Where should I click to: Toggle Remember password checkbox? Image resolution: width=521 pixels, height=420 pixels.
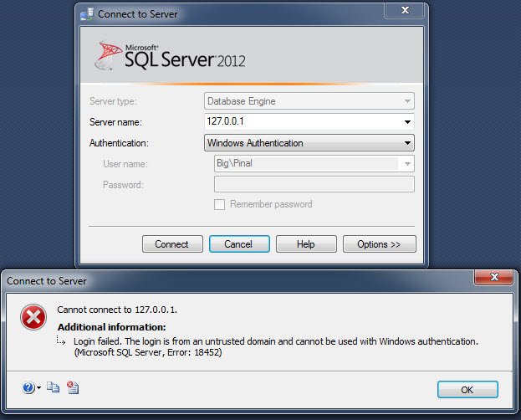tap(219, 204)
